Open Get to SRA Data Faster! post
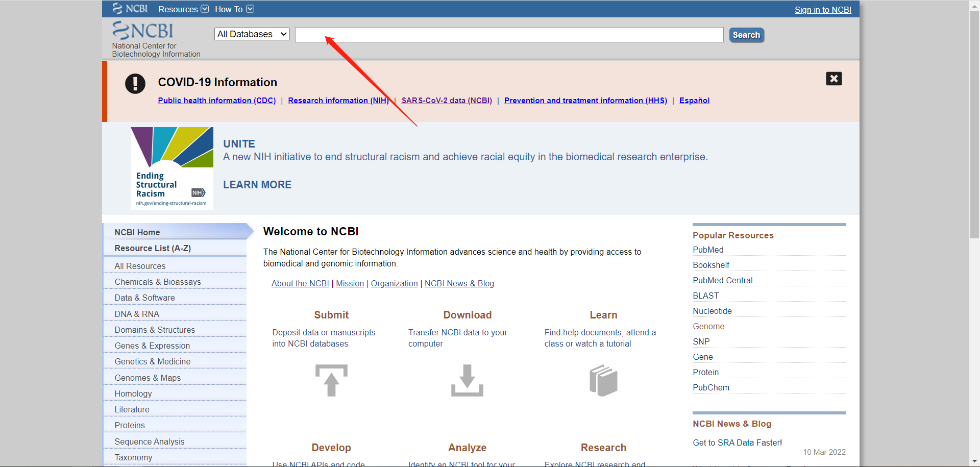Screen dimensions: 980x467 pos(737,443)
